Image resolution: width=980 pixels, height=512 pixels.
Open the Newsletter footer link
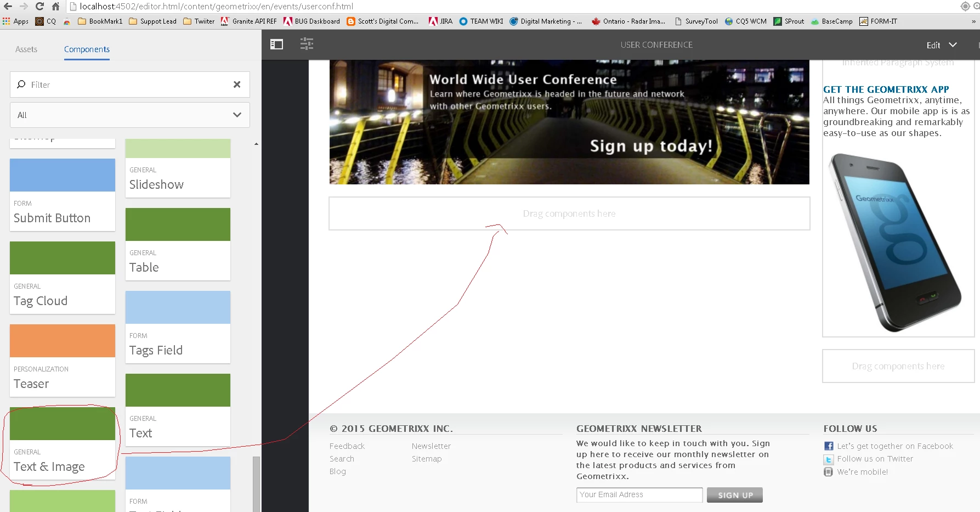coord(432,446)
